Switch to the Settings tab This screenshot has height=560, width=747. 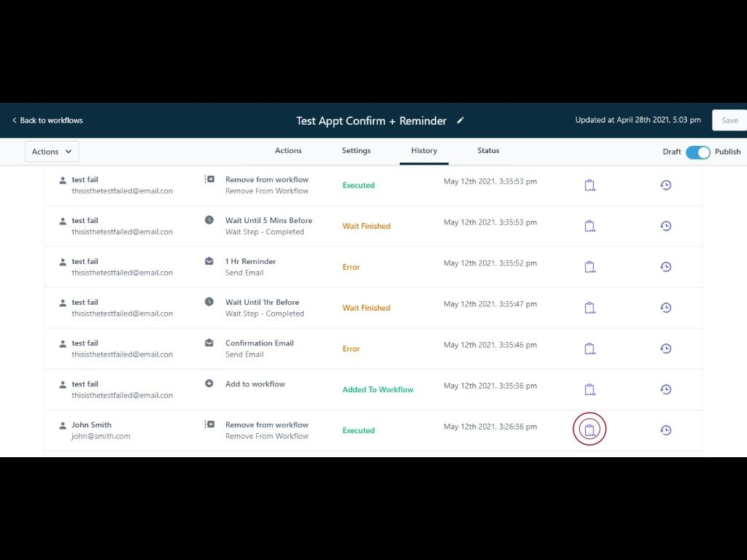(x=356, y=150)
